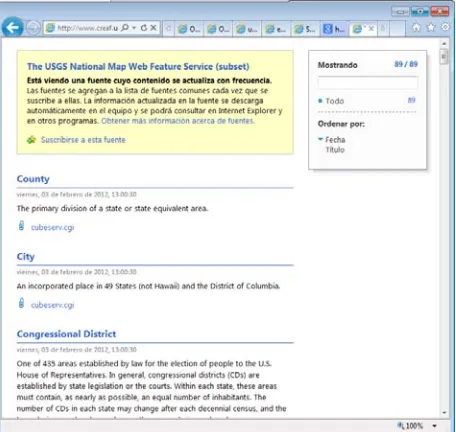Open USGS National Map Web Feature Service title

[x=138, y=66]
